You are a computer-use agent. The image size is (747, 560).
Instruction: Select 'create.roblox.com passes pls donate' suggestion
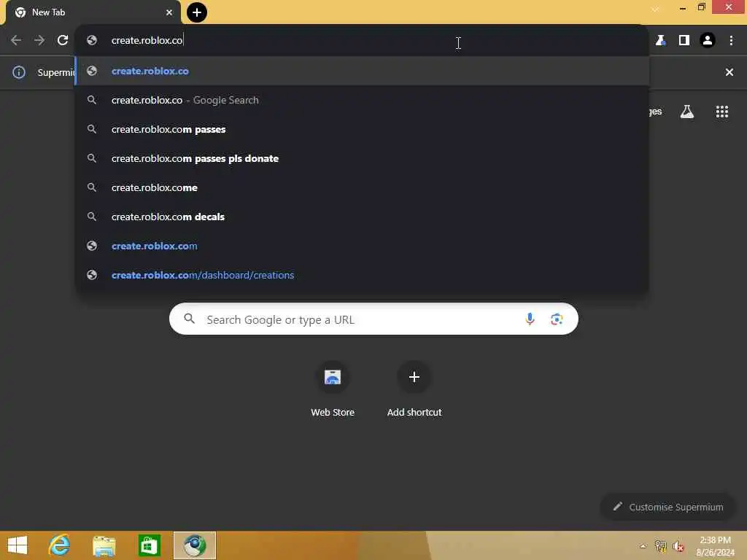362,158
